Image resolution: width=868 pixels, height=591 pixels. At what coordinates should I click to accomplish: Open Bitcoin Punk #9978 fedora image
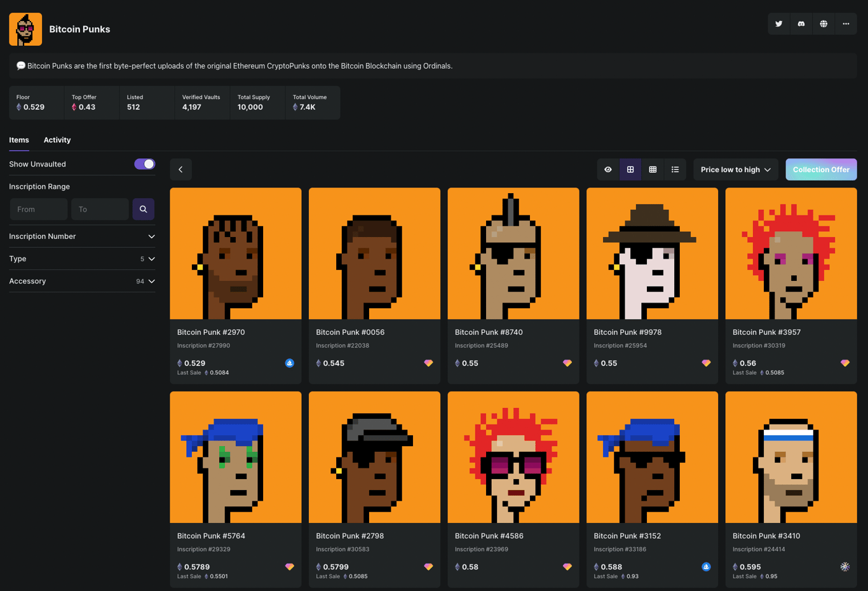(x=653, y=254)
